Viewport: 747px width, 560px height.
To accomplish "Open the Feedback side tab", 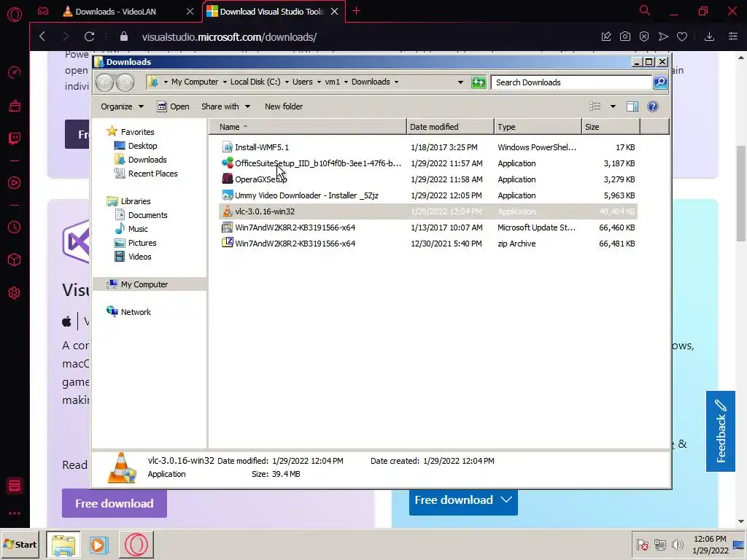I will click(720, 431).
